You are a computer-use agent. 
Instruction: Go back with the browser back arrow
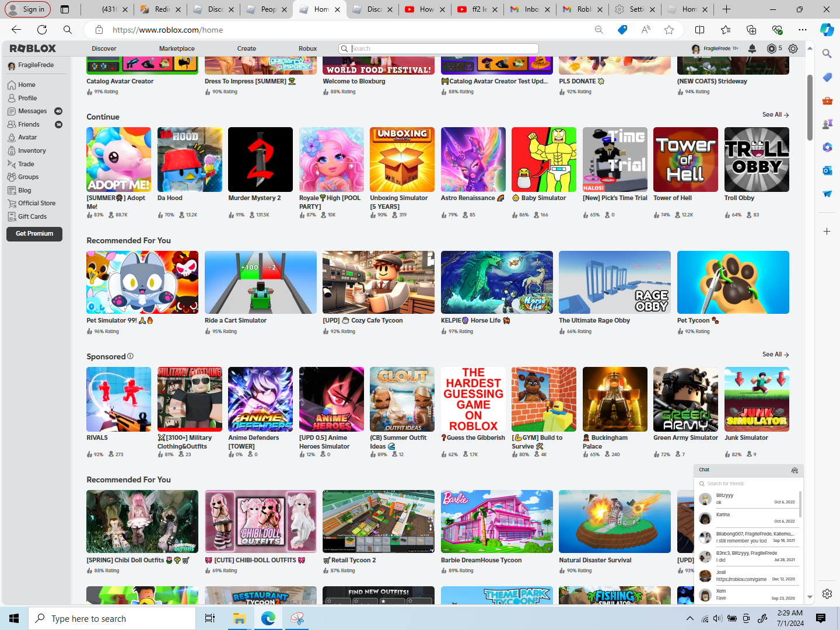(x=16, y=30)
